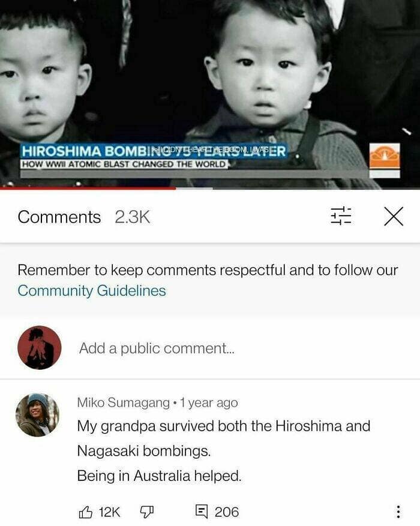
Task: Open Miko Sumagang's profile avatar
Action: (38, 415)
